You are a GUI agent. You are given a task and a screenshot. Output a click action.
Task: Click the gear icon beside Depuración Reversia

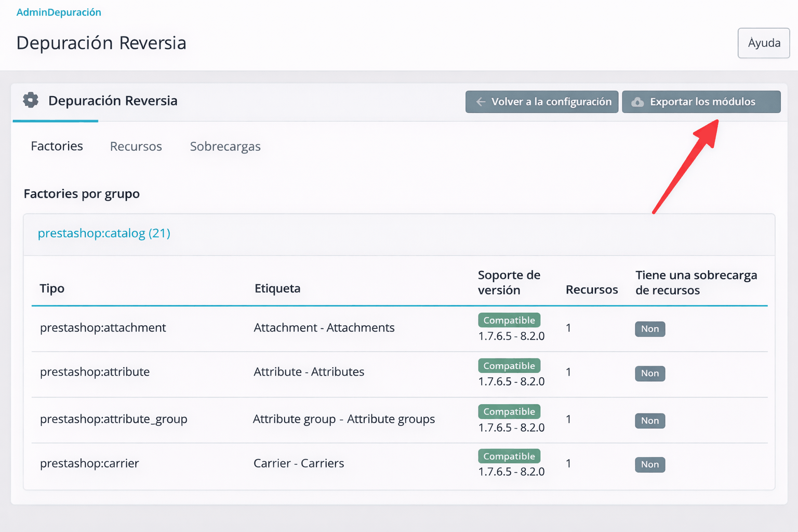pyautogui.click(x=31, y=100)
